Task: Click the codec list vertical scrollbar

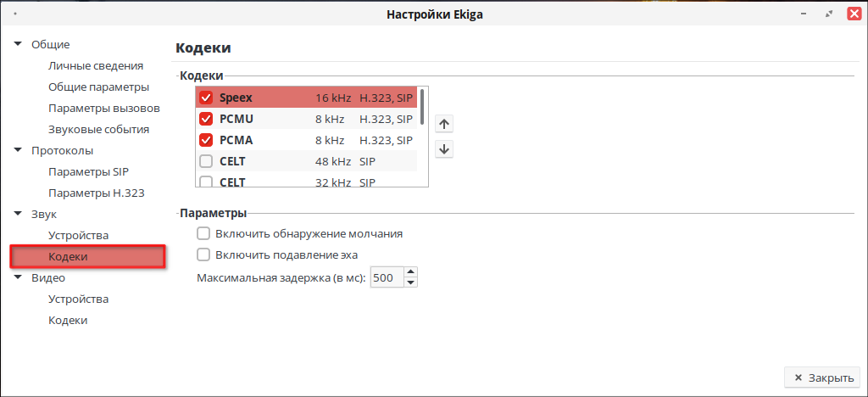Action: point(422,106)
